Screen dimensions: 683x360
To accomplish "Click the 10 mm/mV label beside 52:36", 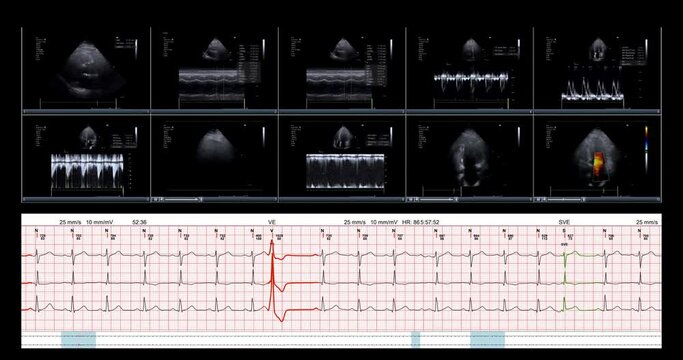I will (x=100, y=222).
